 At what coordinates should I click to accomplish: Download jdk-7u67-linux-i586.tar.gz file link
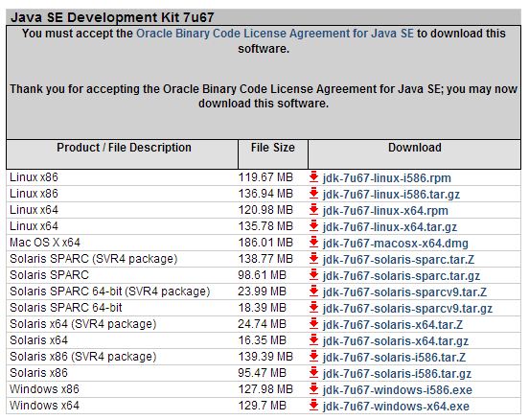(391, 194)
